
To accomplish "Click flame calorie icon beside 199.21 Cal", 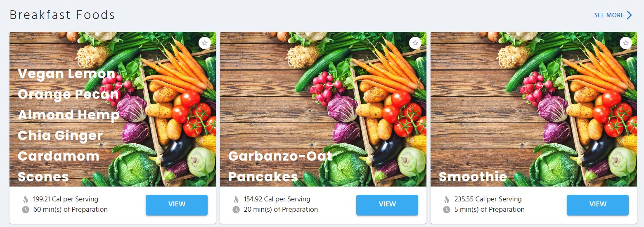I will click(26, 199).
